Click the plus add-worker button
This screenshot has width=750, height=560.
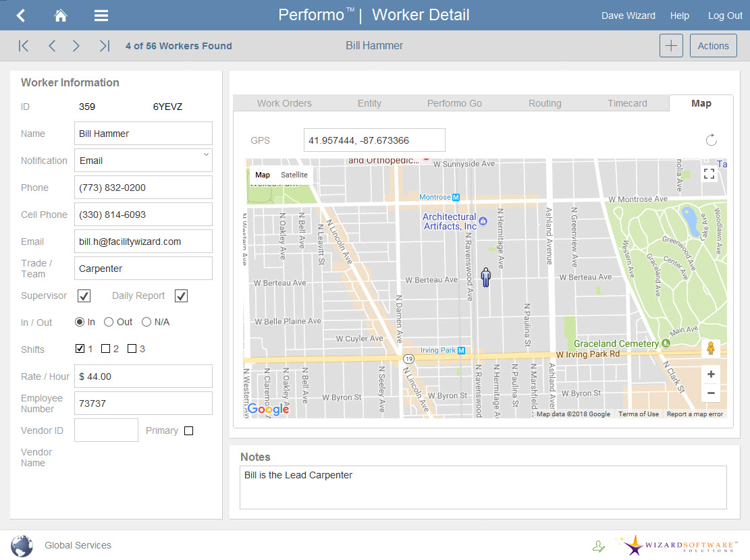coord(671,46)
